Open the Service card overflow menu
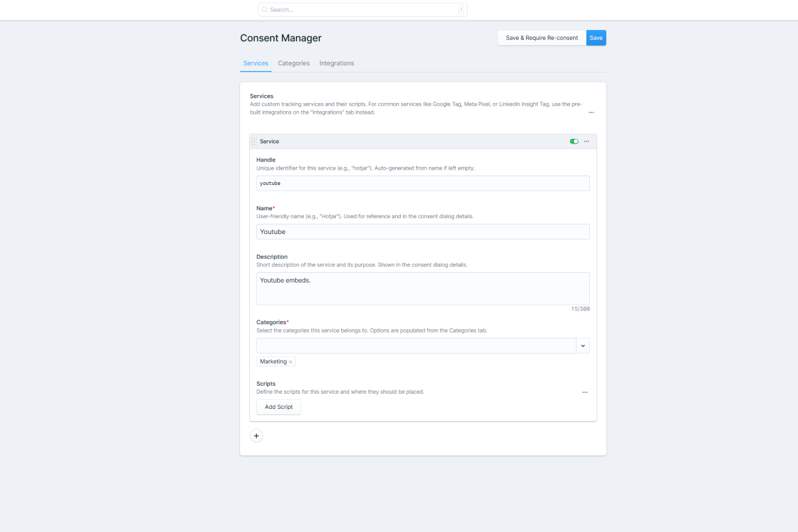798x532 pixels. [587, 141]
